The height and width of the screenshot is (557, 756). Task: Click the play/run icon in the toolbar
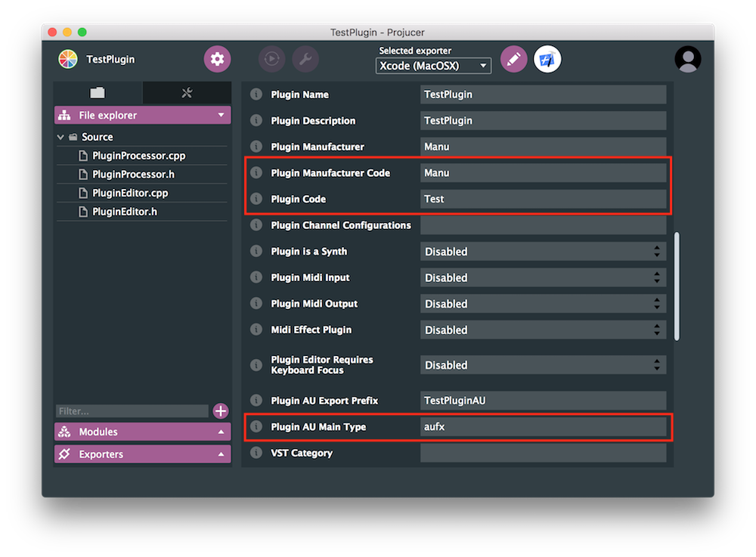271,59
